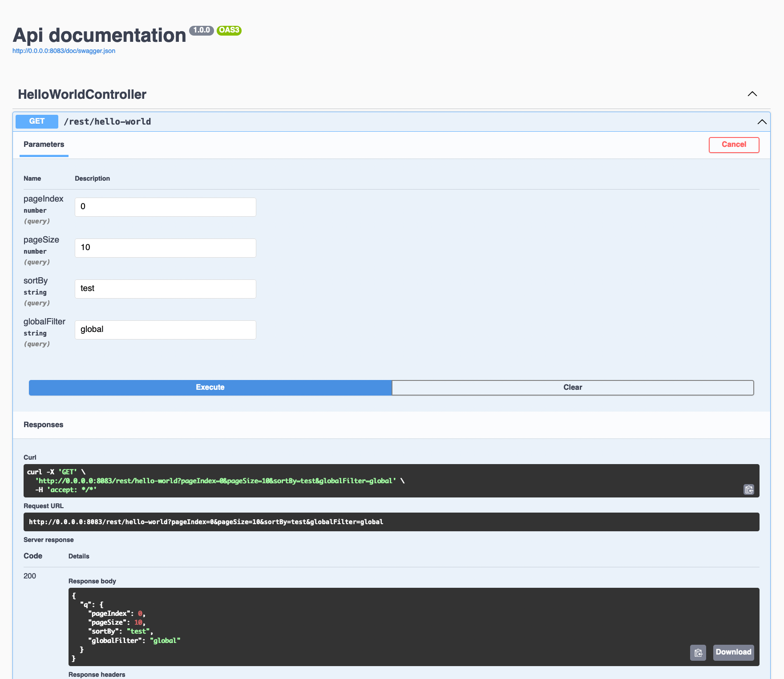The image size is (784, 679).
Task: Select the Parameters tab
Action: [x=44, y=145]
